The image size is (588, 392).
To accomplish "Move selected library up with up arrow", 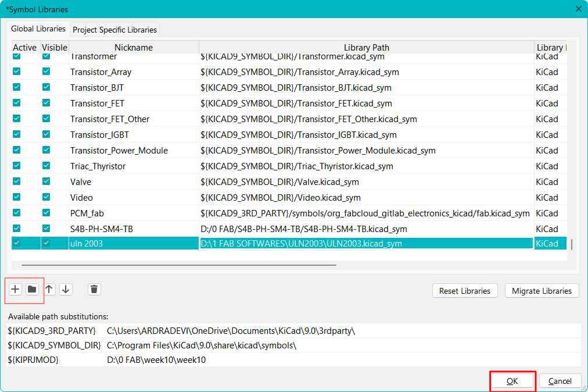I will (x=49, y=289).
